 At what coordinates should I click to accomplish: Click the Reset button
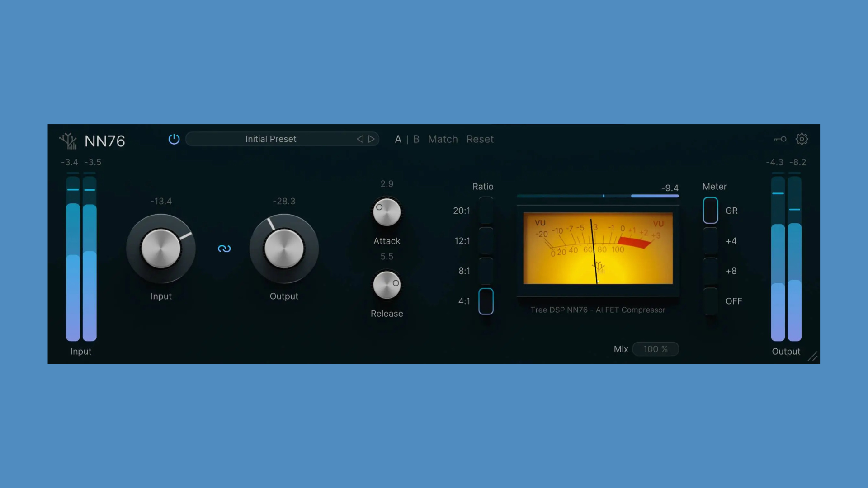[x=480, y=139]
